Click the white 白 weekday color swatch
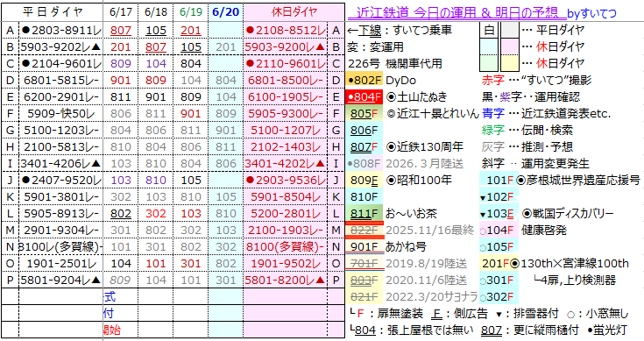Image resolution: width=644 pixels, height=341 pixels. [x=489, y=30]
